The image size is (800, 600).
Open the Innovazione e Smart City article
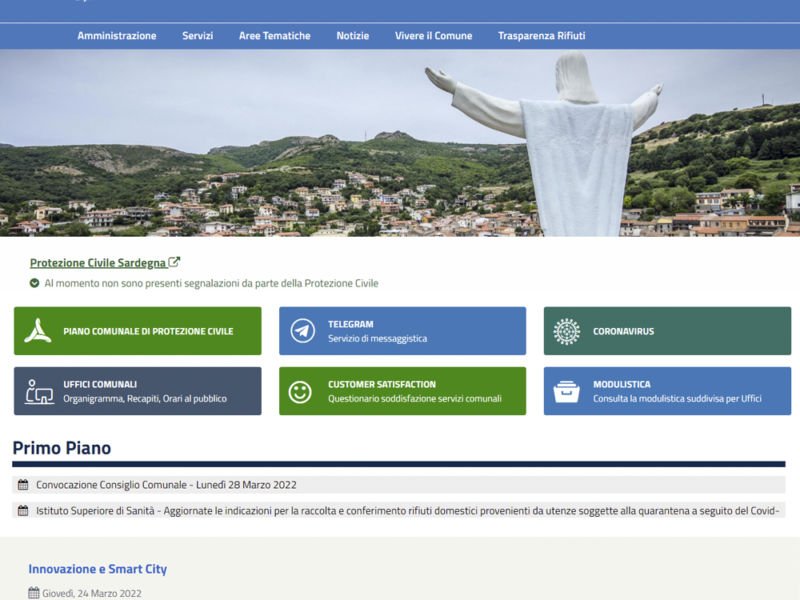(x=97, y=569)
